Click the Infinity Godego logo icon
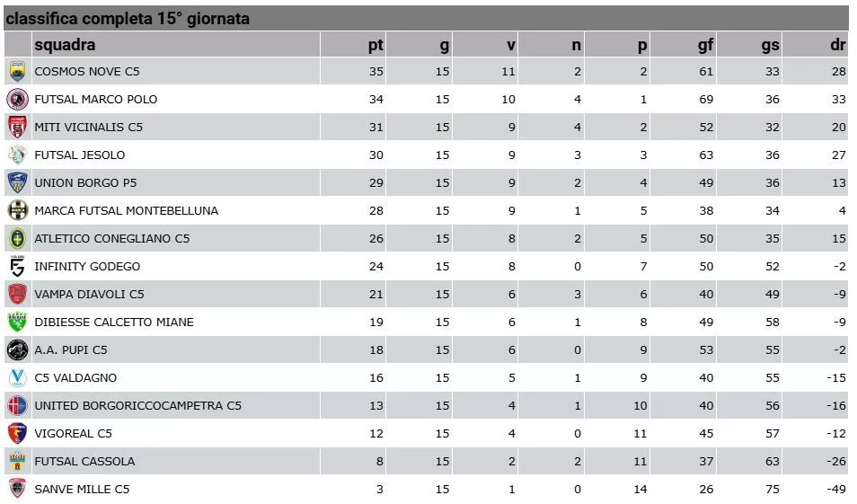This screenshot has width=857, height=504. (x=17, y=266)
